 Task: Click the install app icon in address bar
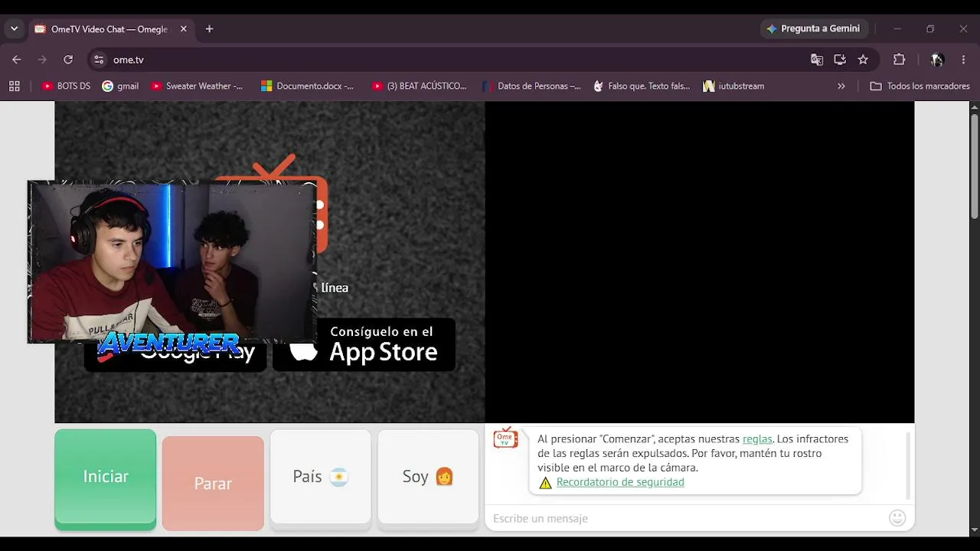point(840,60)
